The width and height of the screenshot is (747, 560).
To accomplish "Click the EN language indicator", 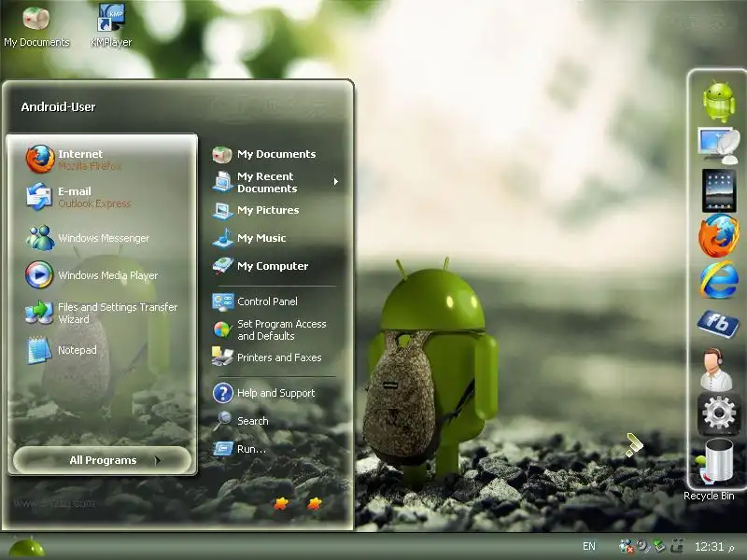I will pyautogui.click(x=589, y=546).
